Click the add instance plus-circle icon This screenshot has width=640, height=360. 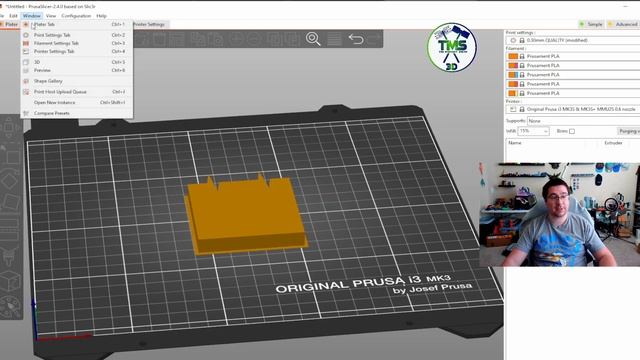click(x=236, y=40)
